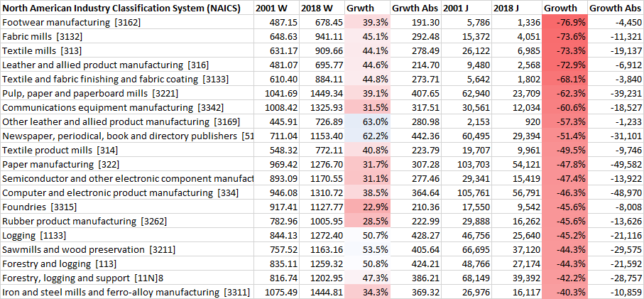The height and width of the screenshot is (299, 644).
Task: Select the 920 value in 2018 J
Action: [517, 121]
